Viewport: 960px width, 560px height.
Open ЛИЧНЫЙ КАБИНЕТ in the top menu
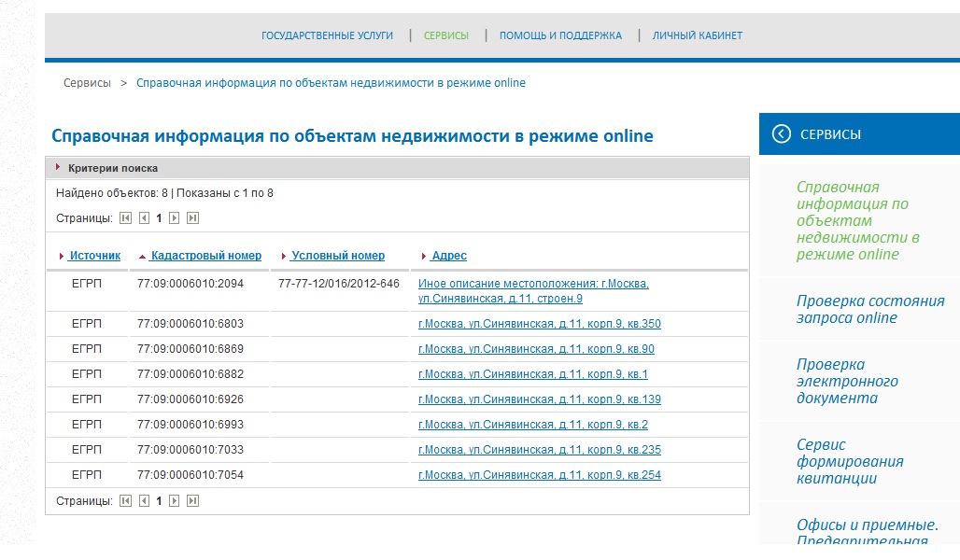pyautogui.click(x=697, y=35)
